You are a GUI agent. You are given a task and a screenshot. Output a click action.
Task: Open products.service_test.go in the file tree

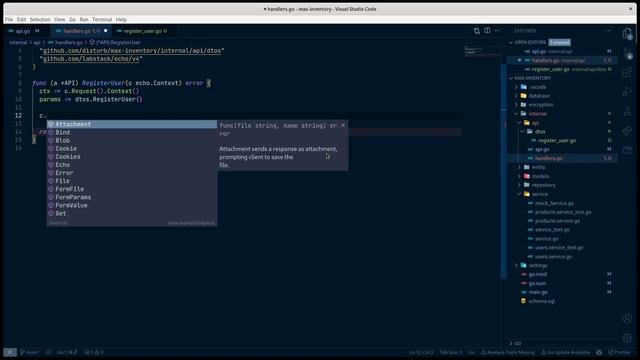click(x=563, y=212)
